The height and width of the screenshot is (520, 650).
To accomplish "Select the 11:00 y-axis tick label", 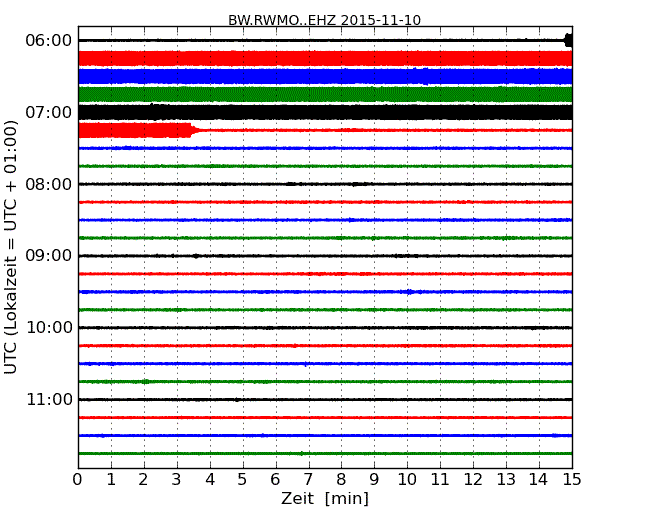I will tap(49, 399).
